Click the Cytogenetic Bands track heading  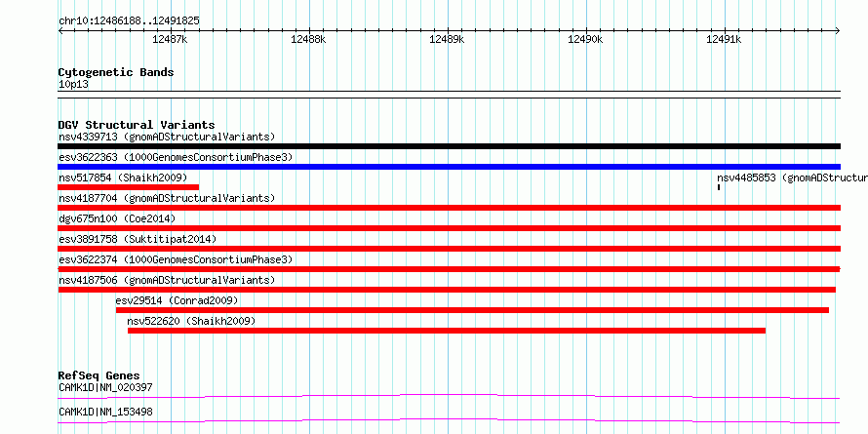pyautogui.click(x=116, y=72)
